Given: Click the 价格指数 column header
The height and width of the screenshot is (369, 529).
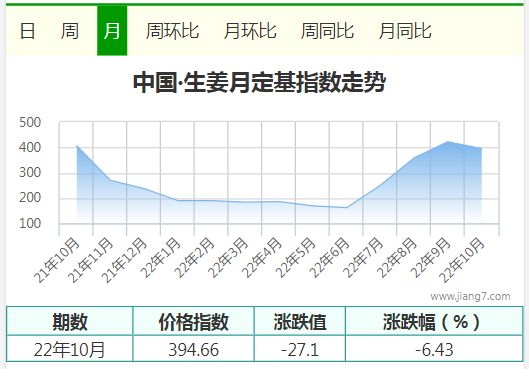Looking at the screenshot, I should (x=194, y=321).
